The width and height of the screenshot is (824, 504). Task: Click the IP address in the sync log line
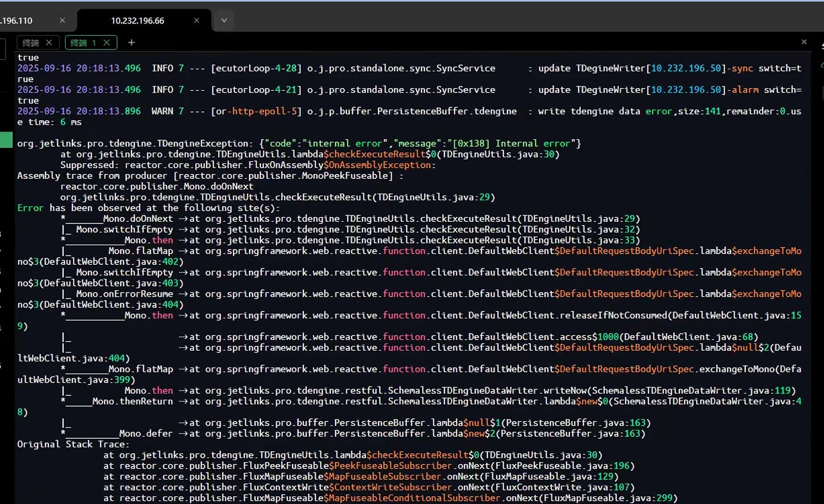(686, 68)
